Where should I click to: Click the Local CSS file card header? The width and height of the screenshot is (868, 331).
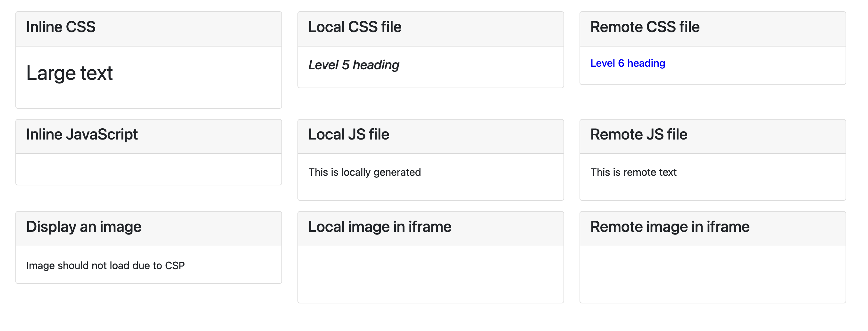355,27
